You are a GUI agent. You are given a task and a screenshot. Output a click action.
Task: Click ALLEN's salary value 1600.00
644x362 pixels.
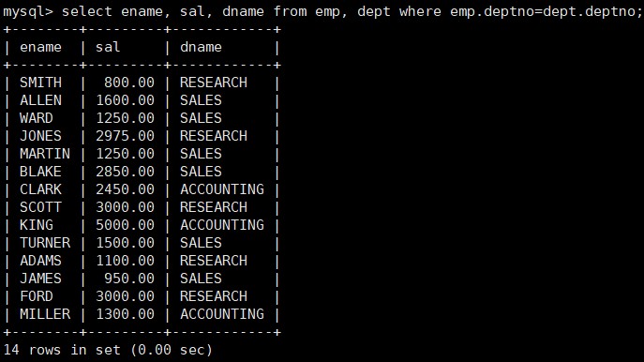click(125, 100)
